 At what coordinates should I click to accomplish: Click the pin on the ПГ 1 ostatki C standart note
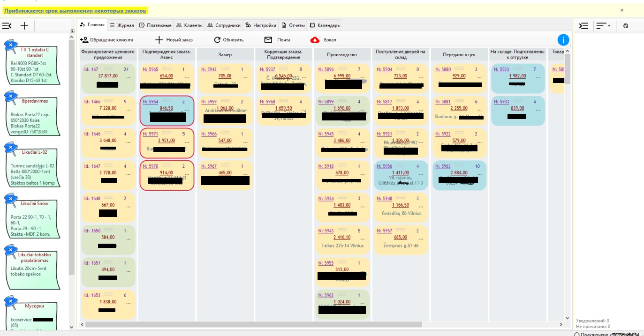pyautogui.click(x=10, y=46)
